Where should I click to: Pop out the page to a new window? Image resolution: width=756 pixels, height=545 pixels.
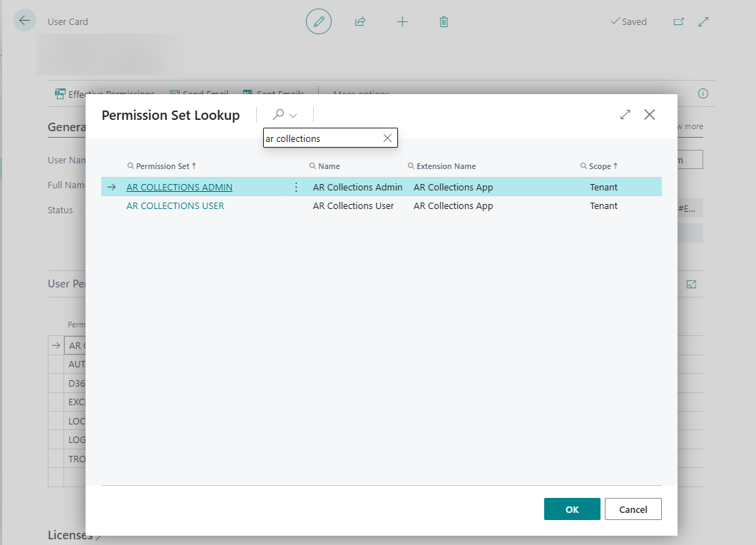pos(678,22)
